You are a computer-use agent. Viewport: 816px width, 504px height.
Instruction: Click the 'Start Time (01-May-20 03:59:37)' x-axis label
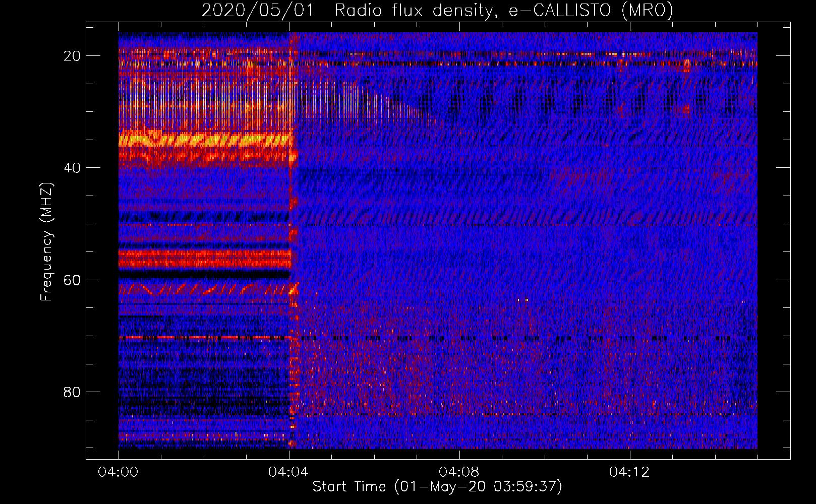(x=437, y=487)
